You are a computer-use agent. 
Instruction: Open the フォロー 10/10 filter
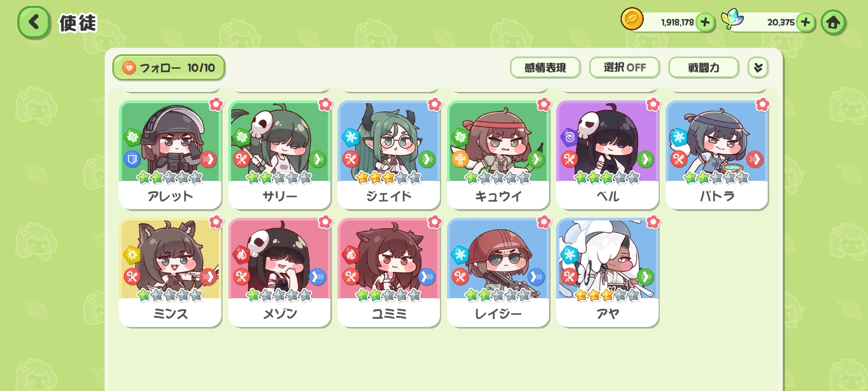(x=169, y=68)
